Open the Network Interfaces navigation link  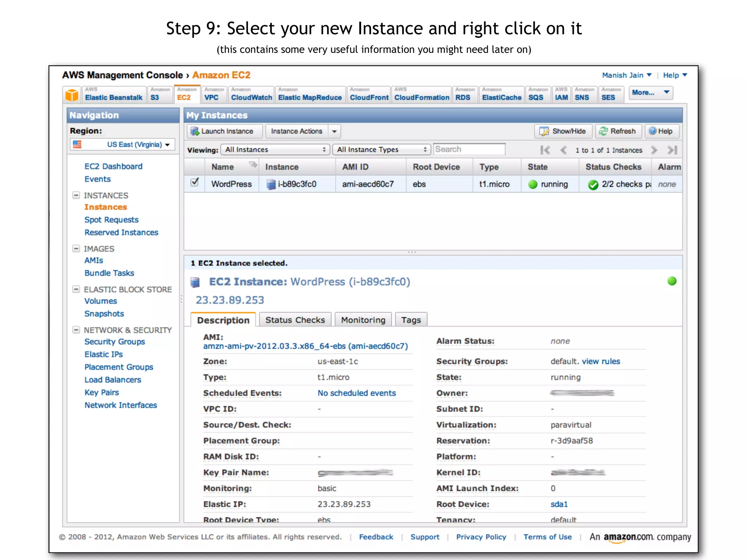(x=120, y=405)
